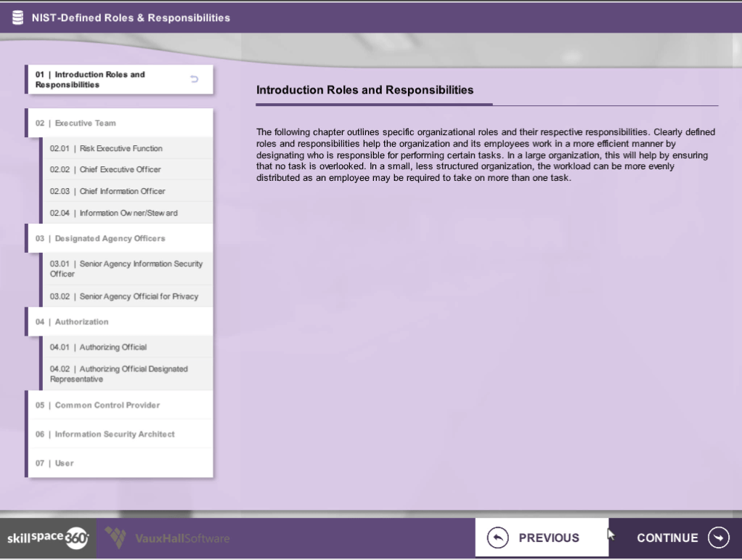Click the return arrow icon on section 01

(x=194, y=79)
